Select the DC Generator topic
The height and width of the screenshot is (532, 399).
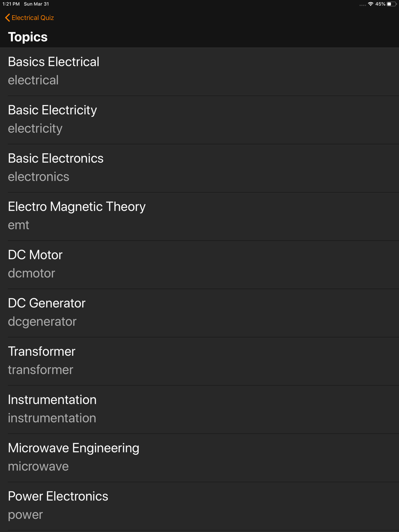click(x=199, y=313)
